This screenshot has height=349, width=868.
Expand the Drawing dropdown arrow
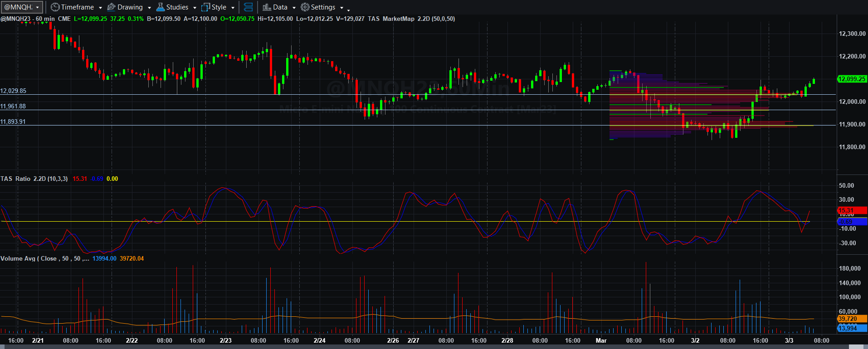click(x=149, y=8)
